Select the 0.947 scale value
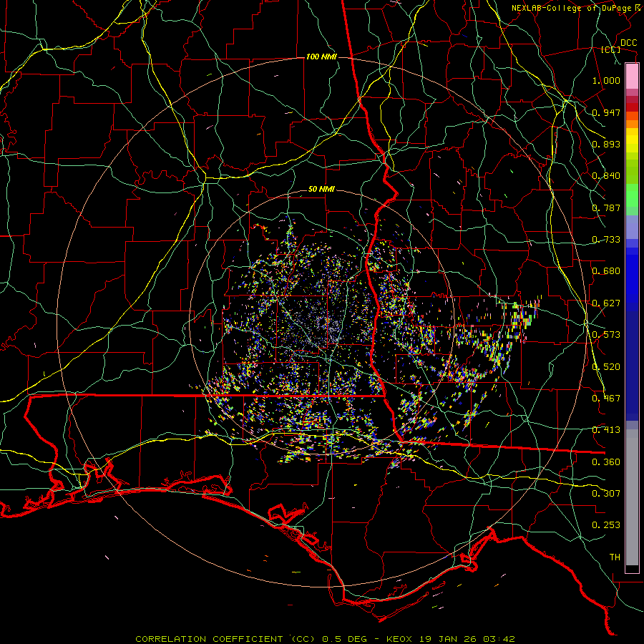The width and height of the screenshot is (644, 644). click(x=606, y=112)
